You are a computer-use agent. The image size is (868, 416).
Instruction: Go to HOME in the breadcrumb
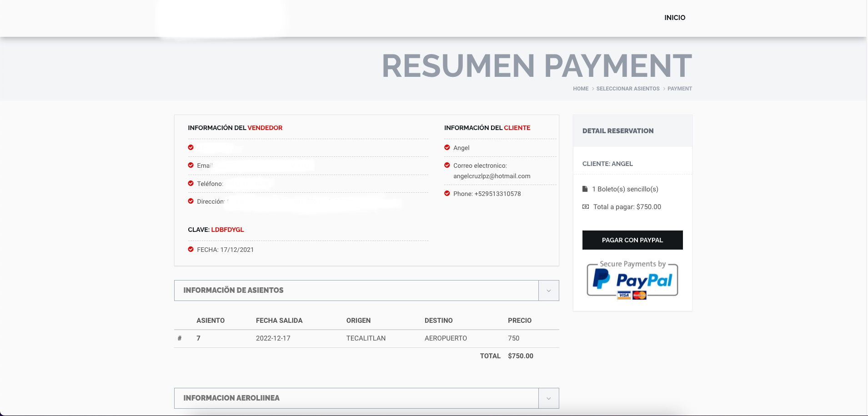[x=580, y=89]
